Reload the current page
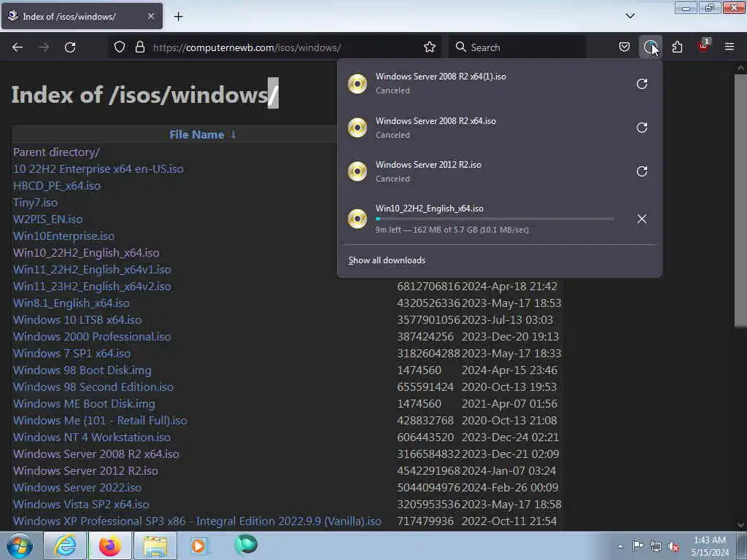Screen dimensions: 747x560 70,47
